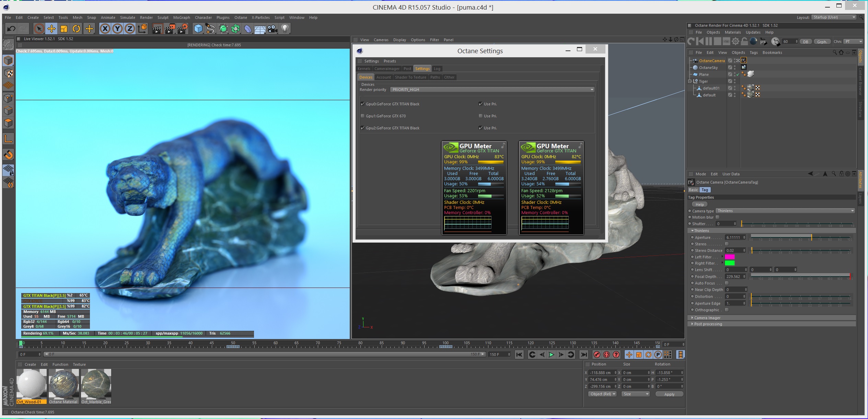
Task: Select the Move tool in toolbar
Action: [x=51, y=29]
